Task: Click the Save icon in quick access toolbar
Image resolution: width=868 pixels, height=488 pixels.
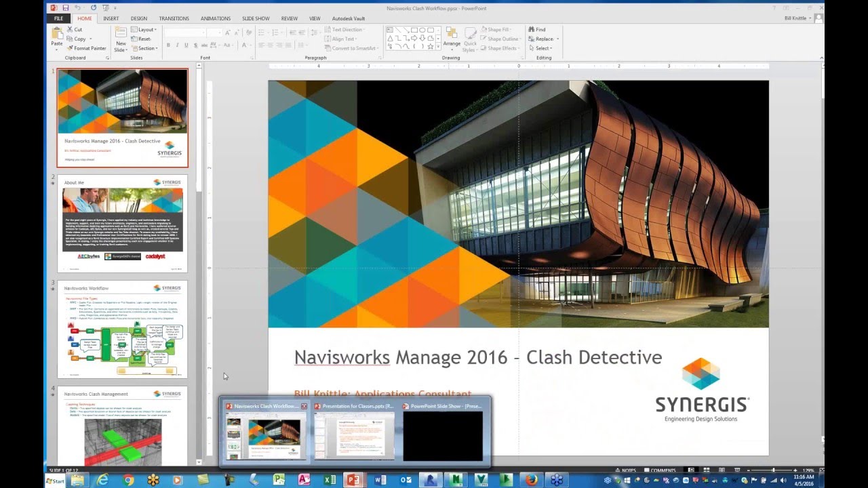Action: (65, 7)
